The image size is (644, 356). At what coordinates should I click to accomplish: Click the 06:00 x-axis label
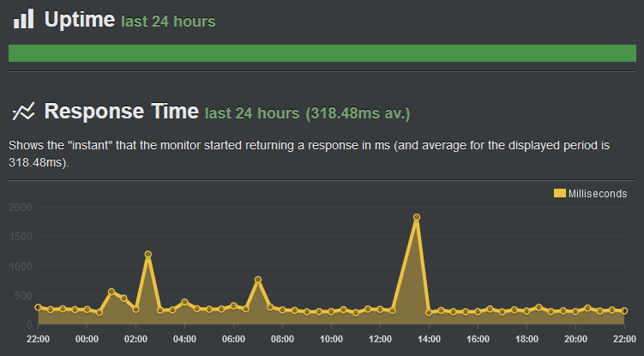pos(234,339)
